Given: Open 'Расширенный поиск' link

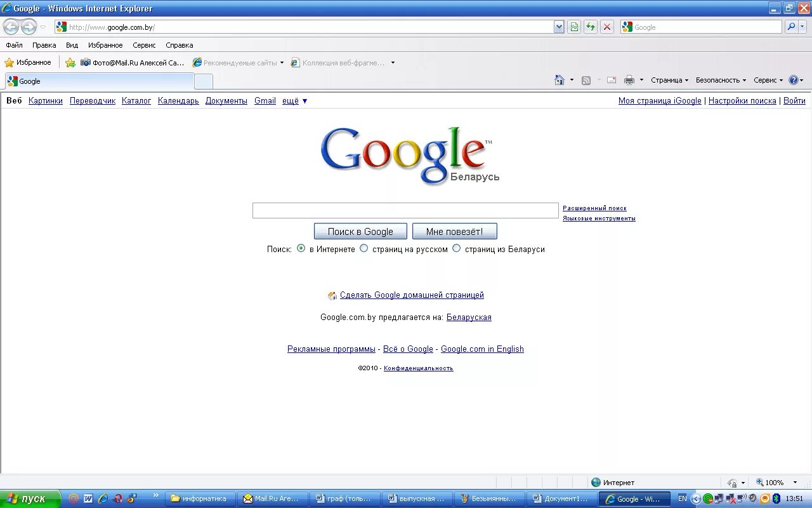Looking at the screenshot, I should pyautogui.click(x=594, y=208).
